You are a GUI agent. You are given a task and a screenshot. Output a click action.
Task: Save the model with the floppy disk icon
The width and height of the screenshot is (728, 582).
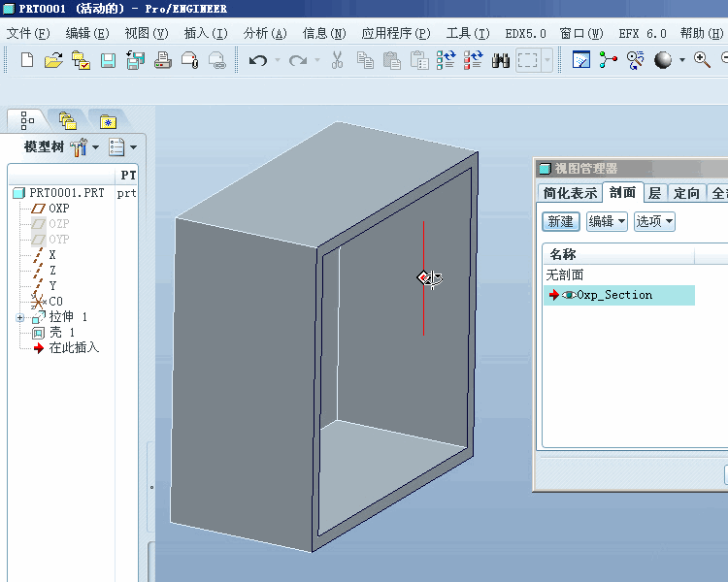click(x=108, y=61)
